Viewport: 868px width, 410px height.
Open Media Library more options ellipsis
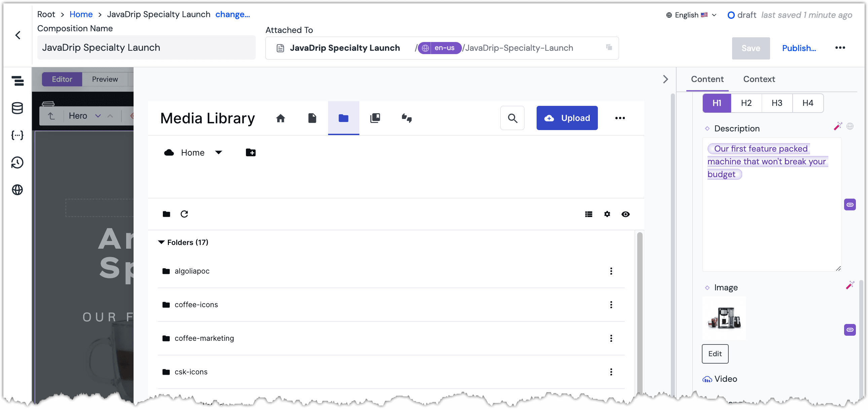[x=620, y=118]
